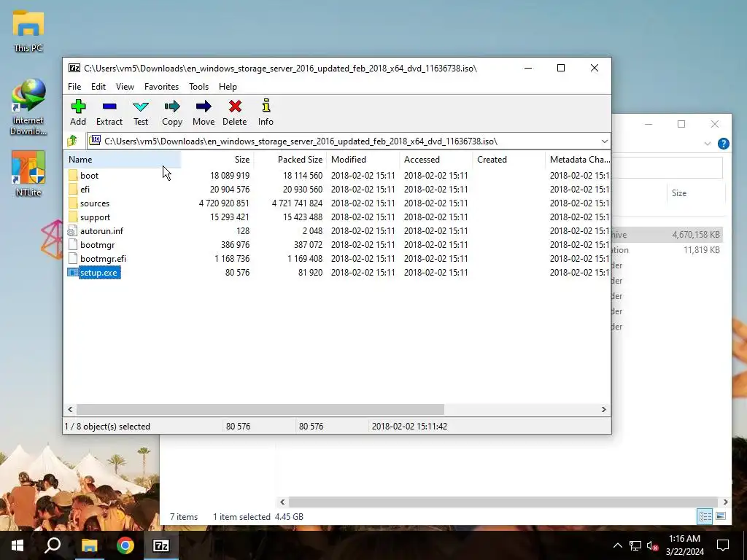747x560 pixels.
Task: Click the 7-Zip horizontal scrollbar thumb
Action: [260, 410]
